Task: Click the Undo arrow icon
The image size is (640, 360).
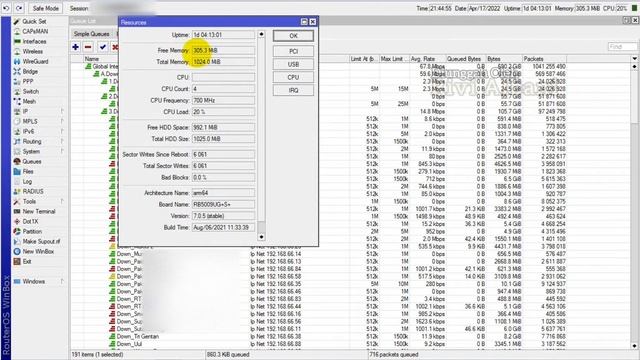Action: [7, 8]
